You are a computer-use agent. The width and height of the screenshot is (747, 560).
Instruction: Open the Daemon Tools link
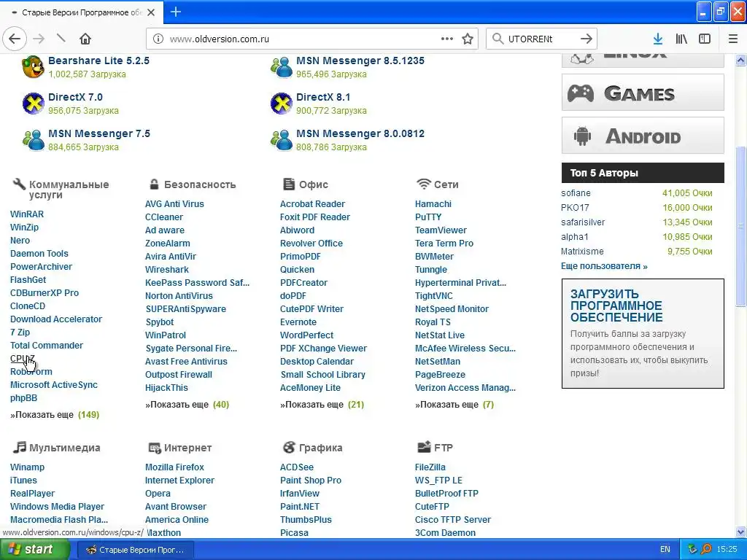point(39,253)
